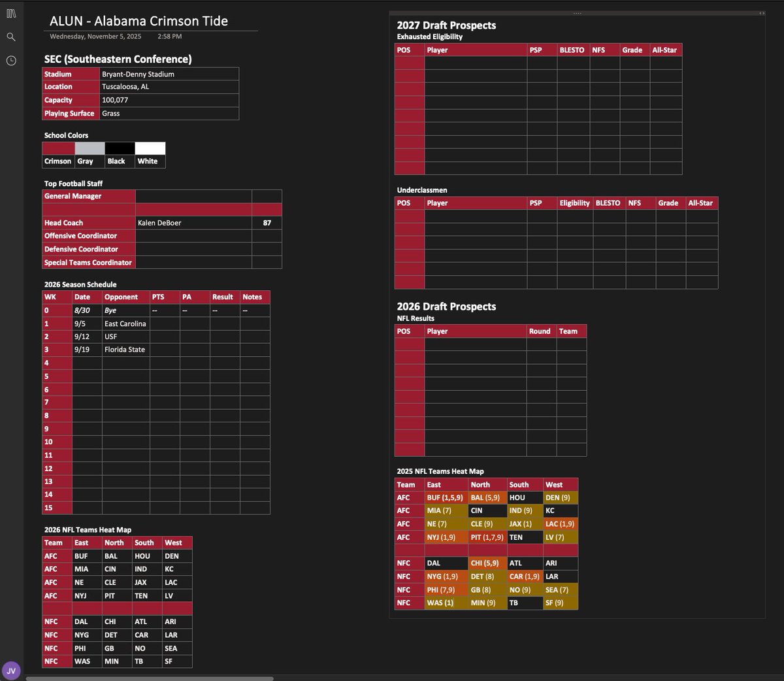784x681 pixels.
Task: Click the Offensive Coordinator label cell
Action: pos(89,236)
